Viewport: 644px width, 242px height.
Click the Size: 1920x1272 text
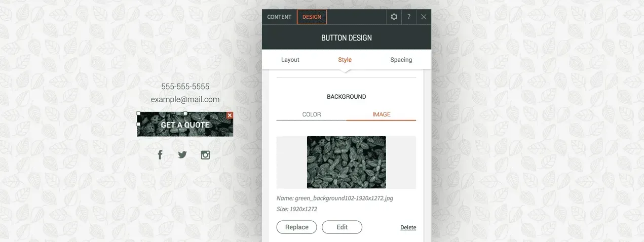coord(297,209)
